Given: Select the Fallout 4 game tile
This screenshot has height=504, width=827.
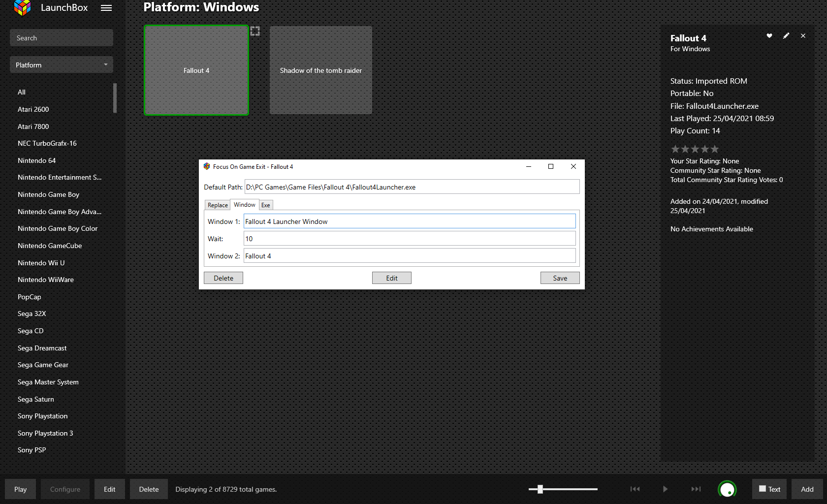Looking at the screenshot, I should pos(196,70).
